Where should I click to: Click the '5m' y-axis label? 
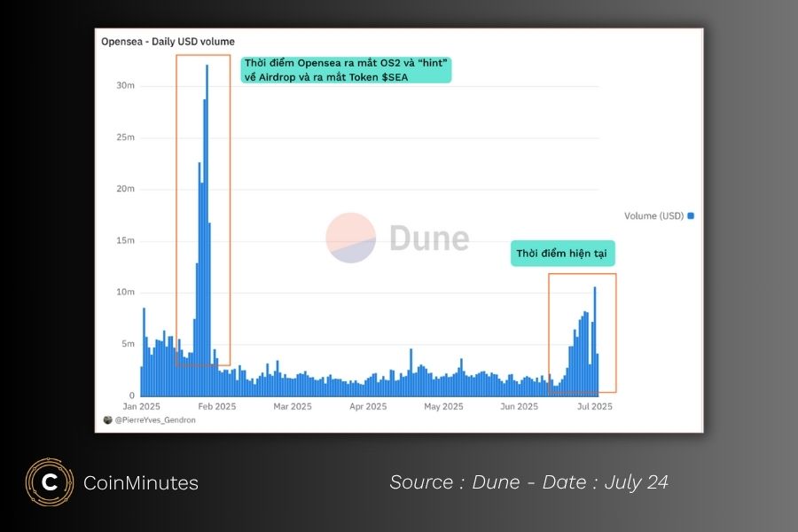pyautogui.click(x=129, y=344)
